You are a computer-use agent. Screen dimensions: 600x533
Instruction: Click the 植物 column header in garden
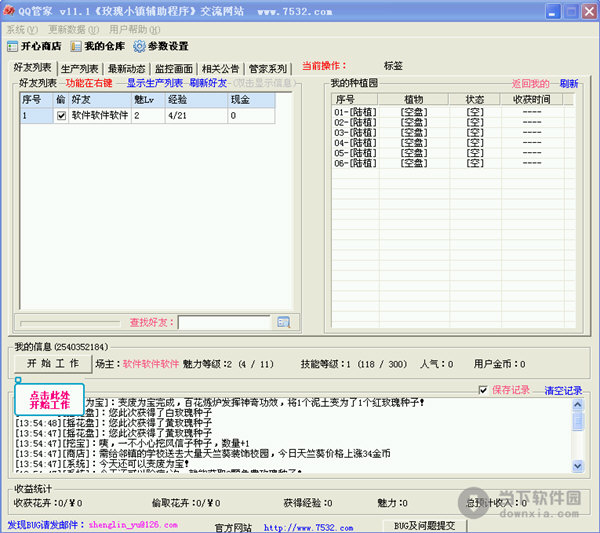coord(414,99)
